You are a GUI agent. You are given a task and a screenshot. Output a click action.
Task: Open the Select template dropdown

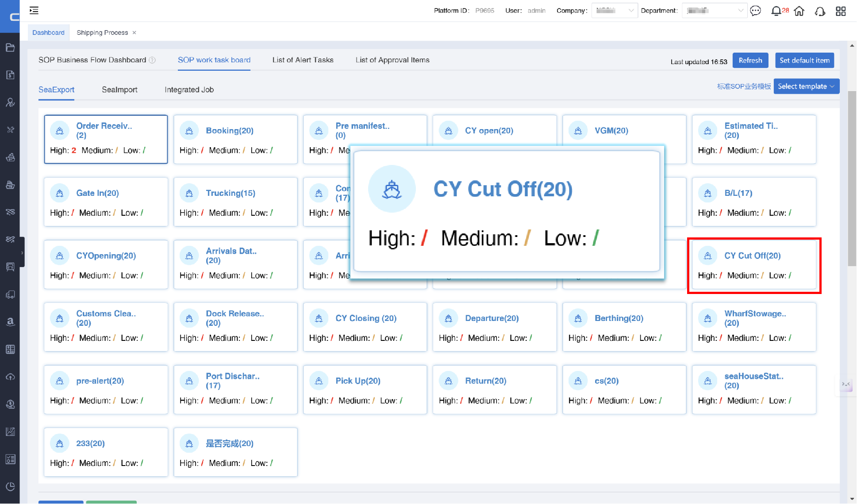(x=806, y=86)
